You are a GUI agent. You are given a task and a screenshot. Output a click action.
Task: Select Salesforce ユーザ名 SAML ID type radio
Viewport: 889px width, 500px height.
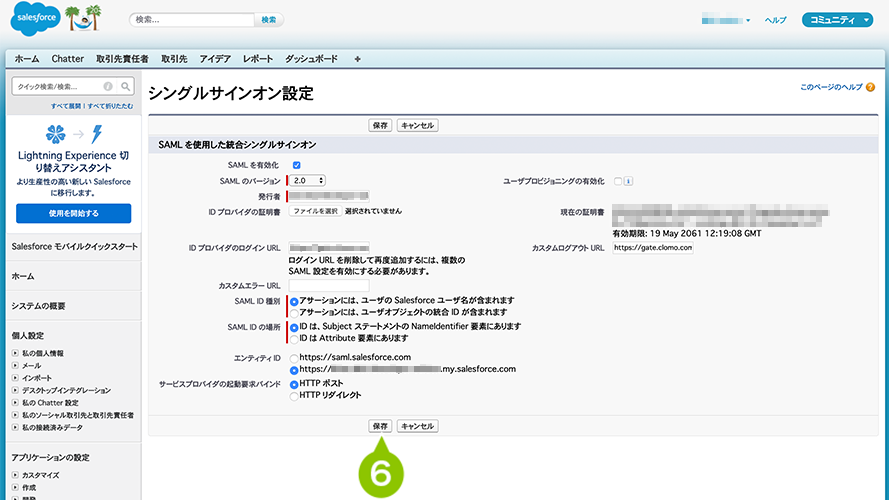[294, 302]
